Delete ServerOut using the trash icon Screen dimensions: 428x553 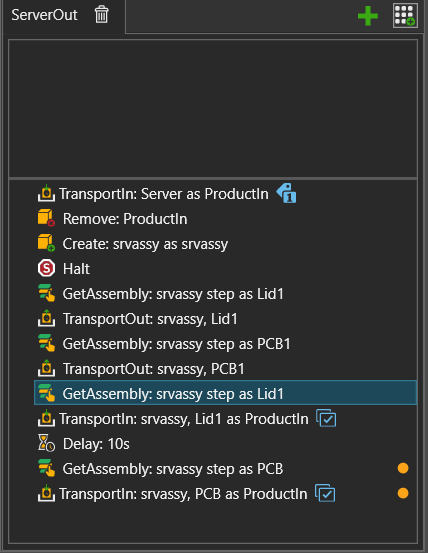[x=102, y=15]
